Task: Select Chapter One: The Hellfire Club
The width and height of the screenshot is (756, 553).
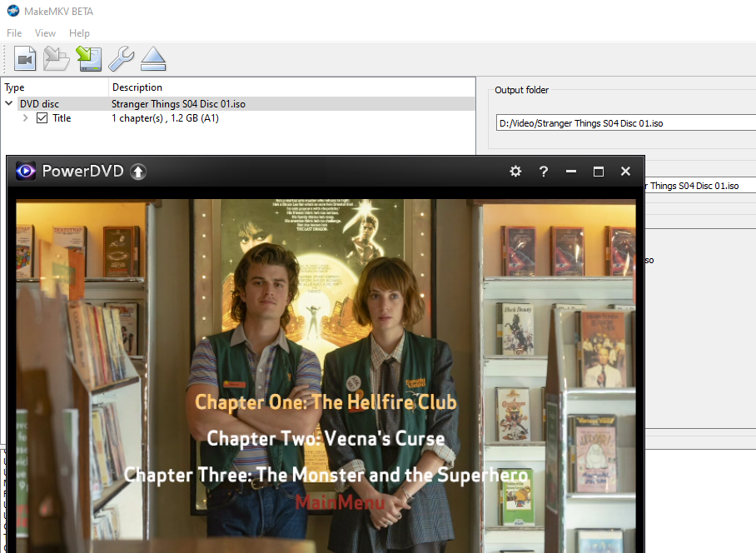Action: pyautogui.click(x=326, y=402)
